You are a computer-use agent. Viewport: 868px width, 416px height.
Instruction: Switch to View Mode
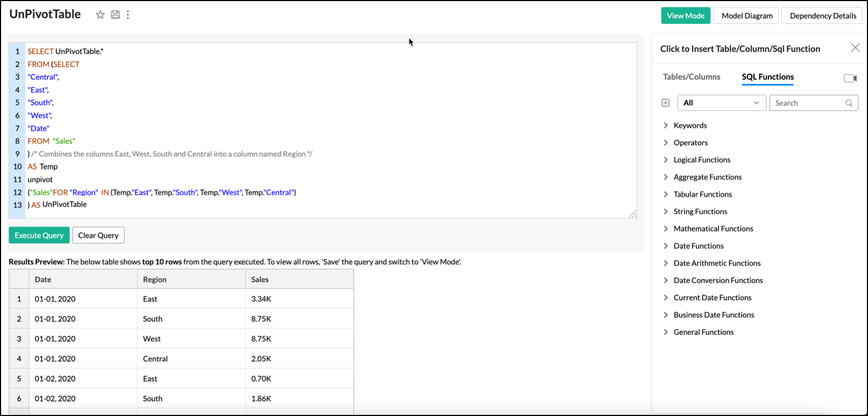(x=686, y=16)
